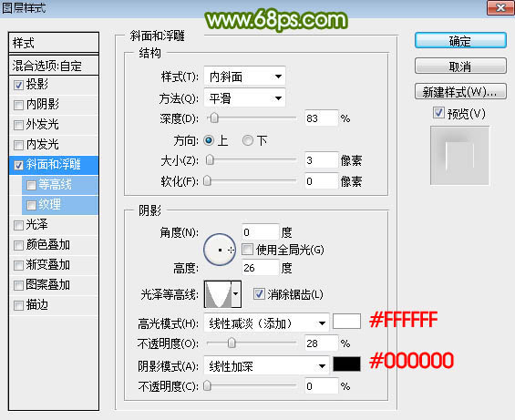This screenshot has width=515, height=420.
Task: Click the white highlight color swatch
Action: 347,322
